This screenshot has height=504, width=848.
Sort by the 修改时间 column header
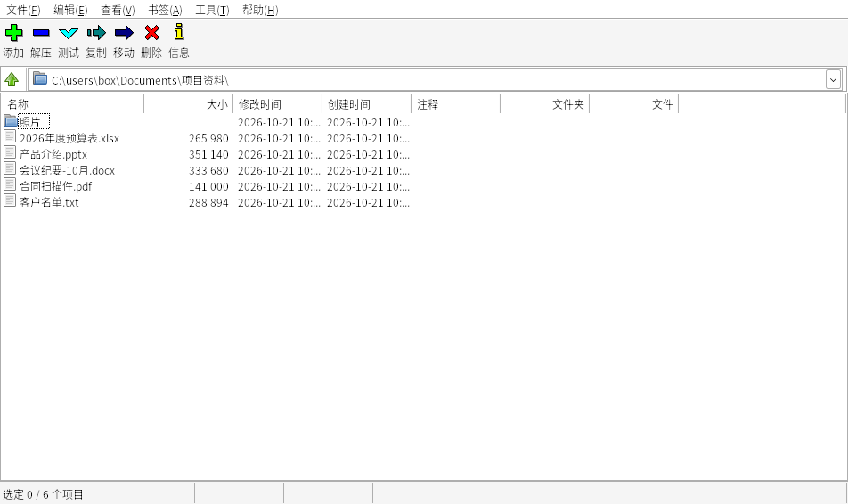[x=277, y=104]
